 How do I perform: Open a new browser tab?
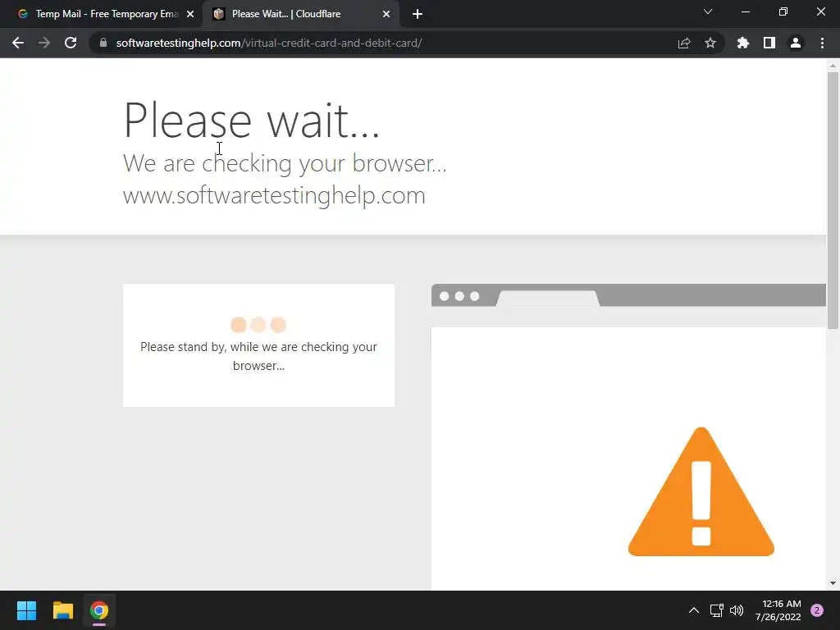[x=418, y=14]
